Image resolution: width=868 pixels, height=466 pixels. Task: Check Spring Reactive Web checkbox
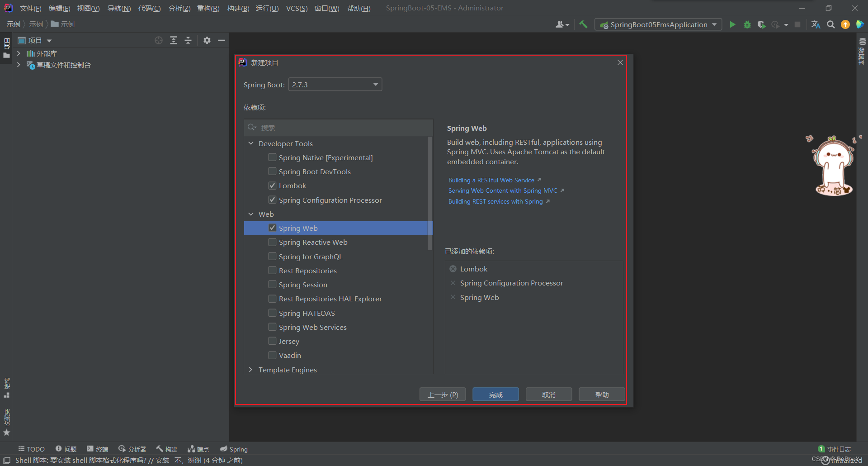coord(272,242)
